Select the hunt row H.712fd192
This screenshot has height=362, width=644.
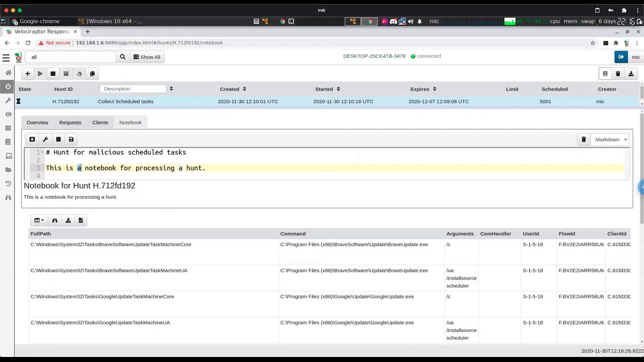point(327,102)
